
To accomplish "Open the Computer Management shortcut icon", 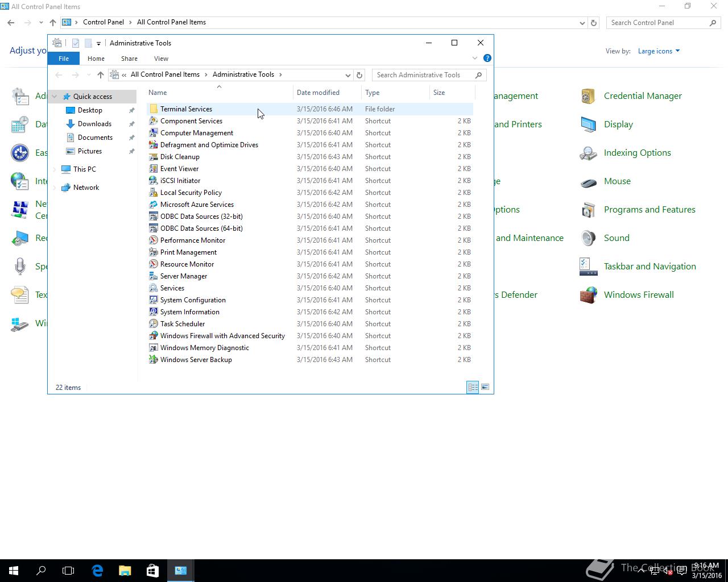I will click(x=153, y=133).
